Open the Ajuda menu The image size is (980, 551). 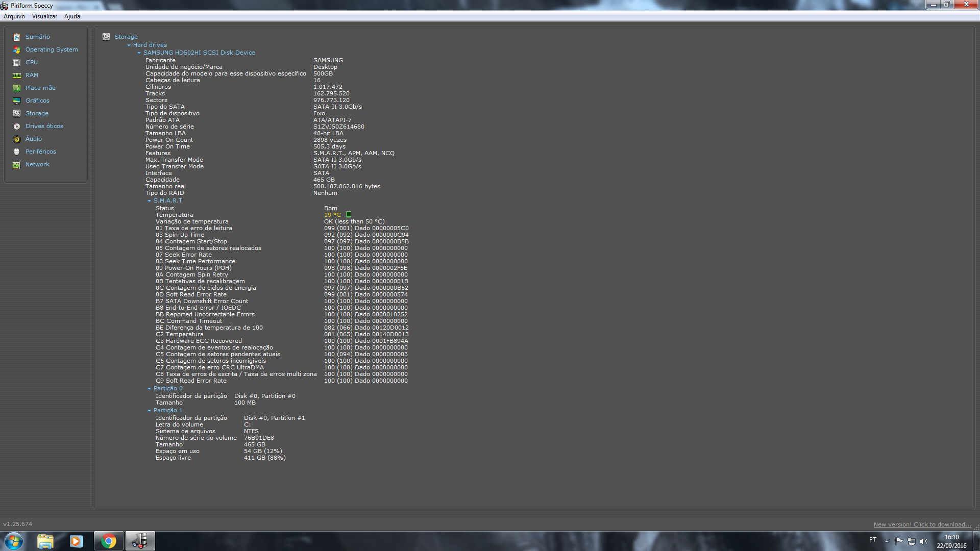72,16
